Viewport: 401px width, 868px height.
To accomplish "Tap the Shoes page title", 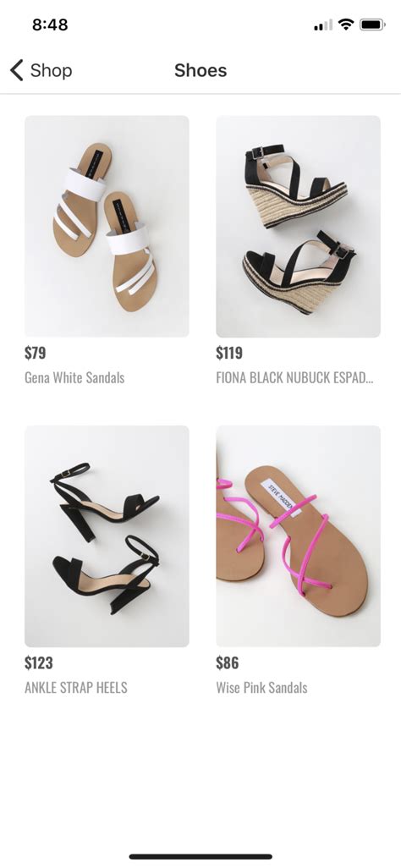I will (200, 70).
